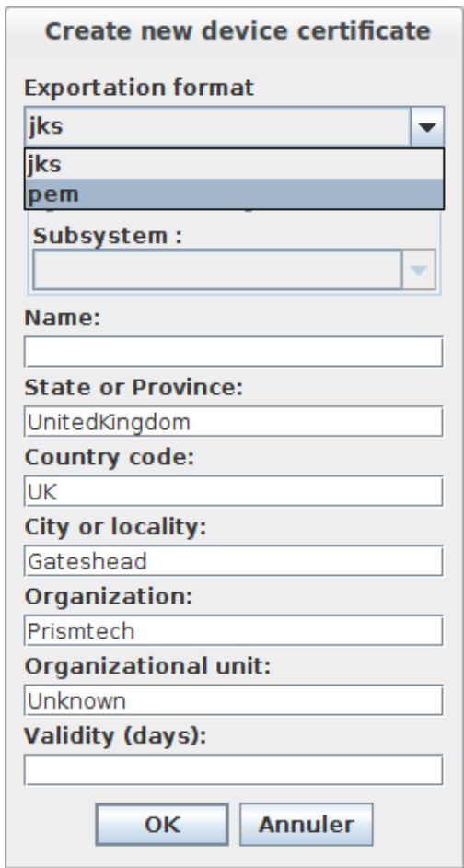Collapse the Exportation format dropdown arrow
This screenshot has width=464, height=868.
[x=427, y=127]
